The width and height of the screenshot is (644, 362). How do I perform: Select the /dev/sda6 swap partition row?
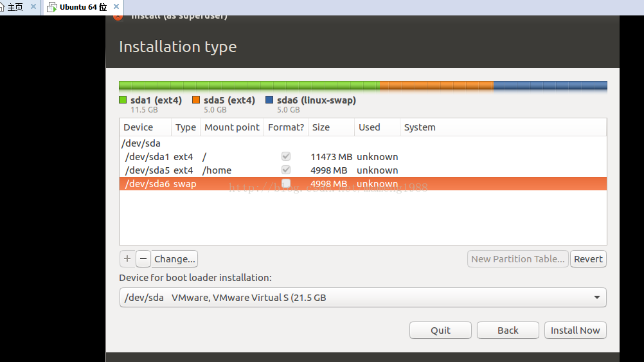point(362,184)
